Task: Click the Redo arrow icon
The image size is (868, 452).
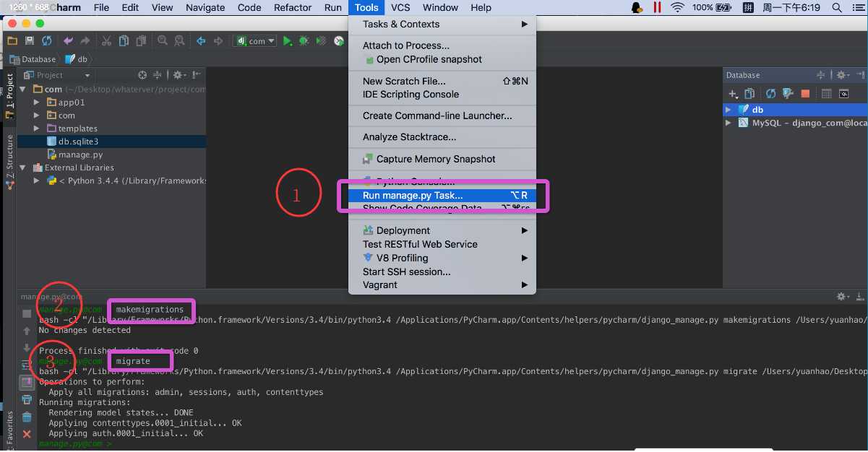Action: click(85, 41)
